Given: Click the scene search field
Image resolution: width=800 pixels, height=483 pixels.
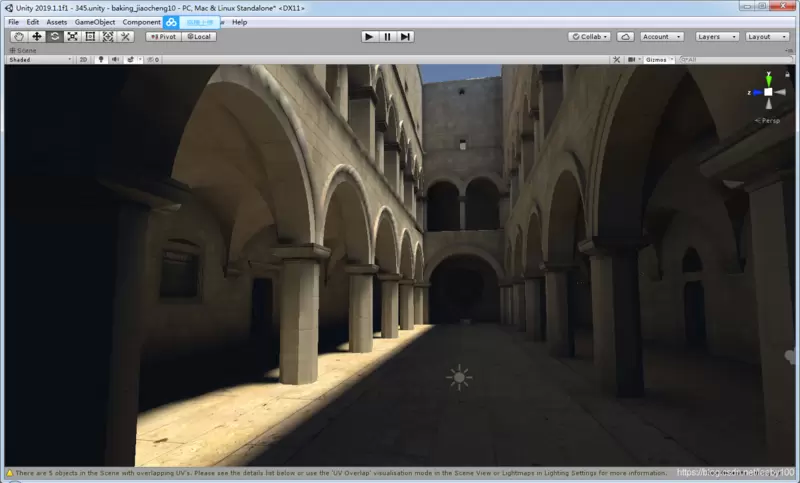Looking at the screenshot, I should (736, 60).
